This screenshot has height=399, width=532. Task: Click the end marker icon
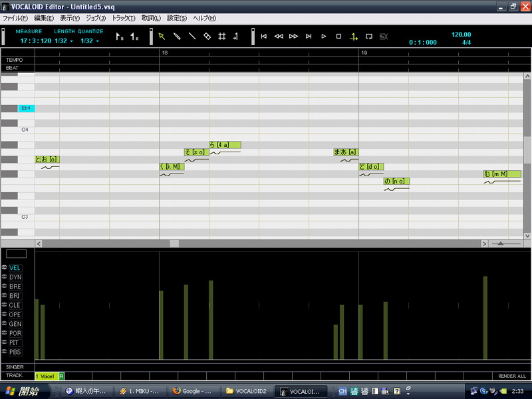[134, 37]
